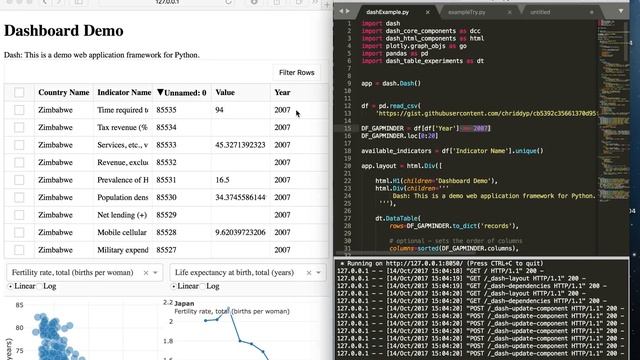Viewport: 640px width, 360px height.
Task: Open the Life expectancy at birth combo box
Action: click(248, 273)
